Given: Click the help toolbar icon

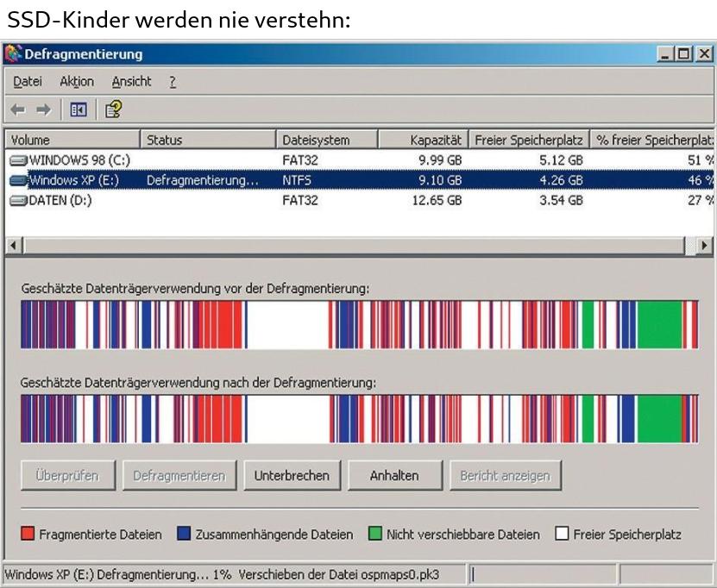Looking at the screenshot, I should pos(113,109).
